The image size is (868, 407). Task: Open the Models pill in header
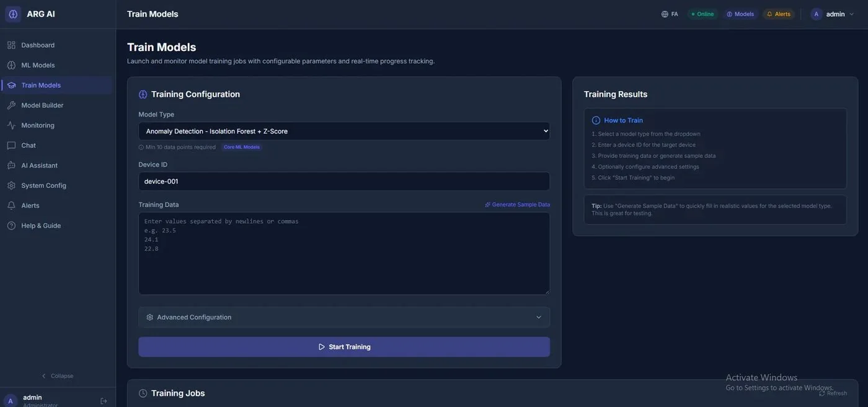click(x=740, y=14)
